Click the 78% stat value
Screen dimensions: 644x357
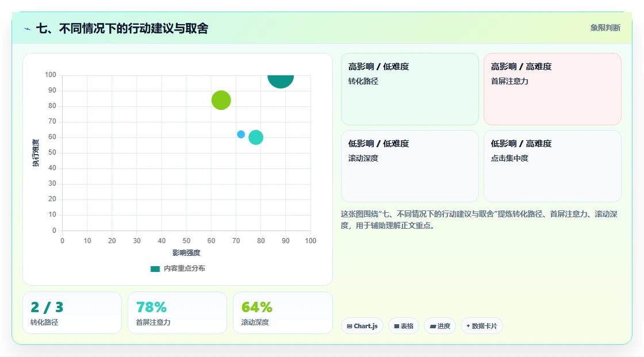(151, 308)
